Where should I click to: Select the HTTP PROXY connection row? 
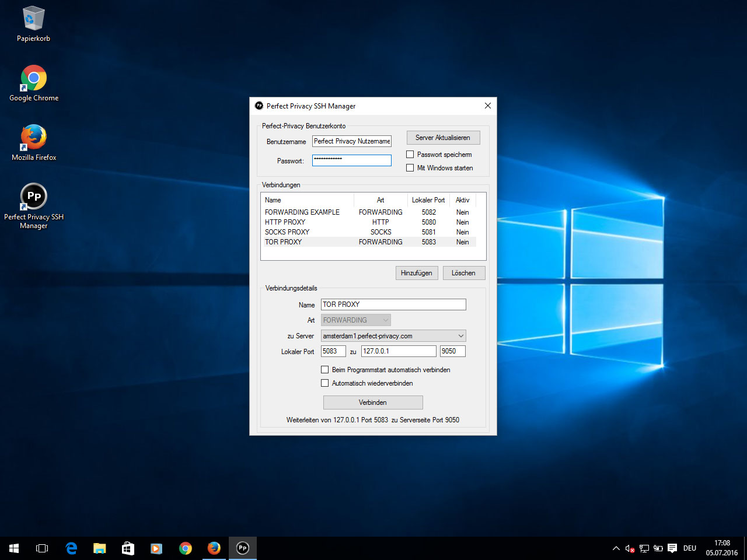tap(369, 222)
